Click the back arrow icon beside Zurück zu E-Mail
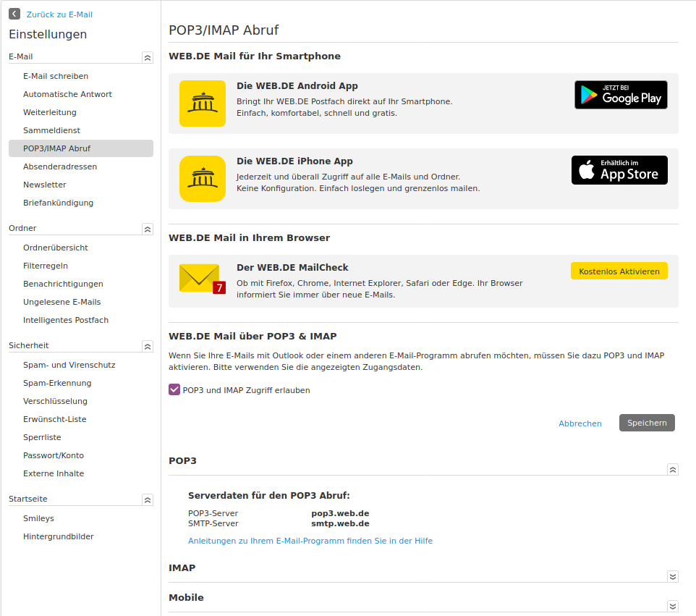 (x=14, y=14)
